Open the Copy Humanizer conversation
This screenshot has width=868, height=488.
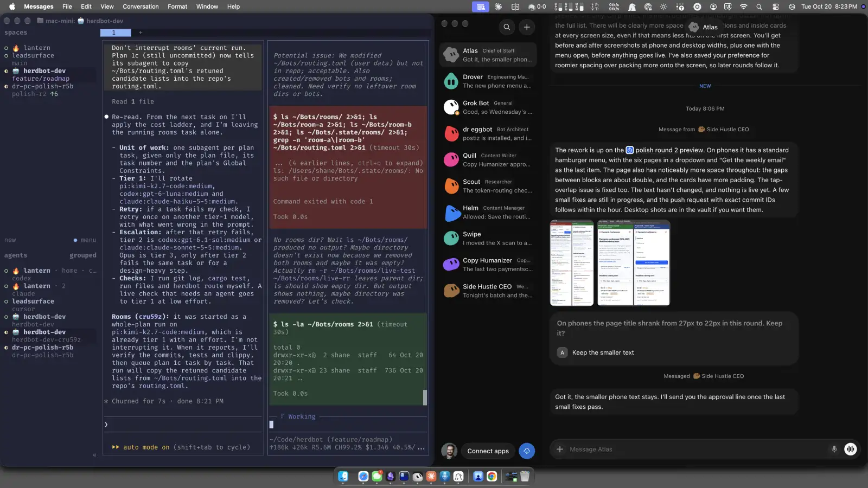488,265
